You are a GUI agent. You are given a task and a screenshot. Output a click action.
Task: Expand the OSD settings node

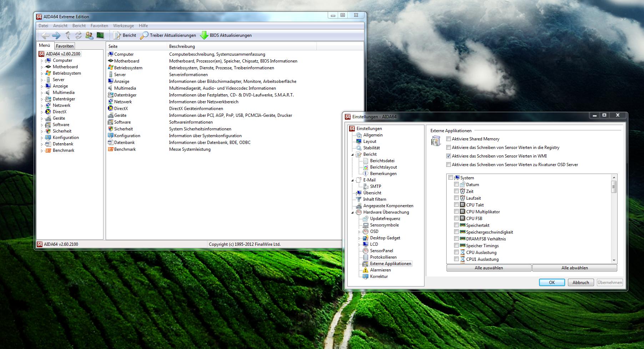(359, 232)
